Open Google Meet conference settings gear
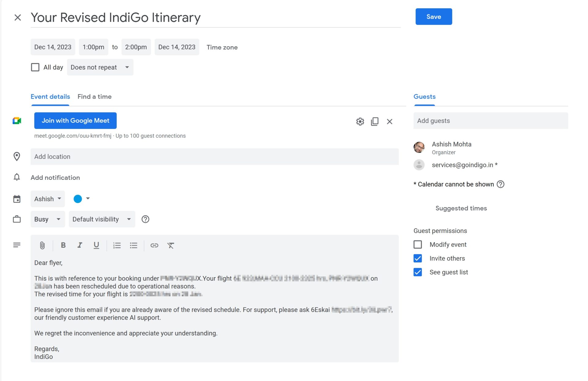The image size is (588, 381). pyautogui.click(x=360, y=122)
